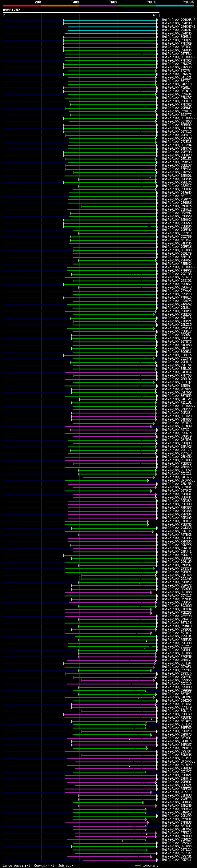Screen dimensions: 197x868
Task: Select label UniRef100_B9R8D1
Action: click(177, 176)
